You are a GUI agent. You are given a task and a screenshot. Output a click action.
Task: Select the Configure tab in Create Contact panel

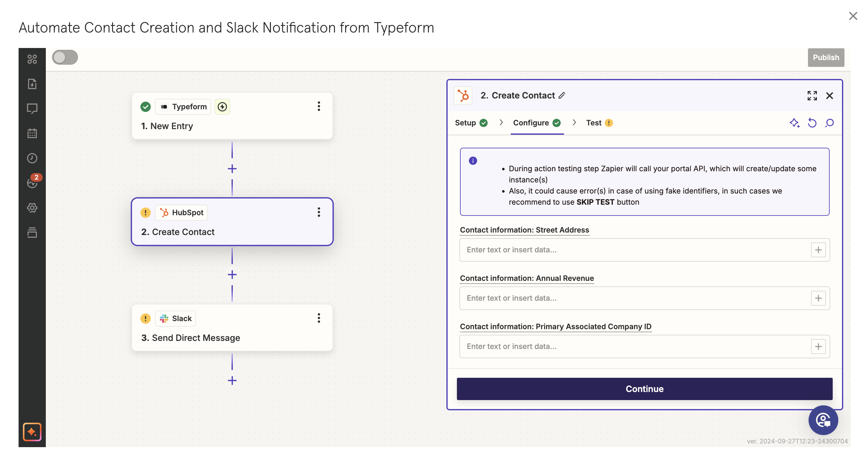(531, 123)
